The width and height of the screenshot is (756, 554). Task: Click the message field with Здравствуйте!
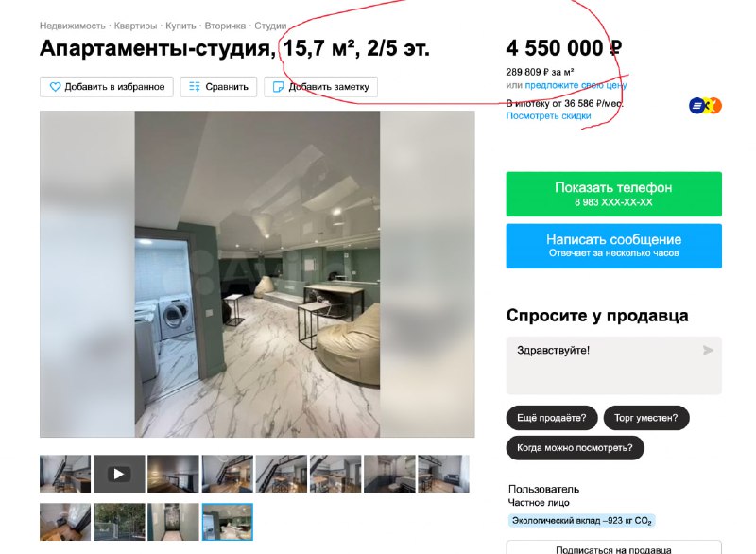click(x=613, y=366)
